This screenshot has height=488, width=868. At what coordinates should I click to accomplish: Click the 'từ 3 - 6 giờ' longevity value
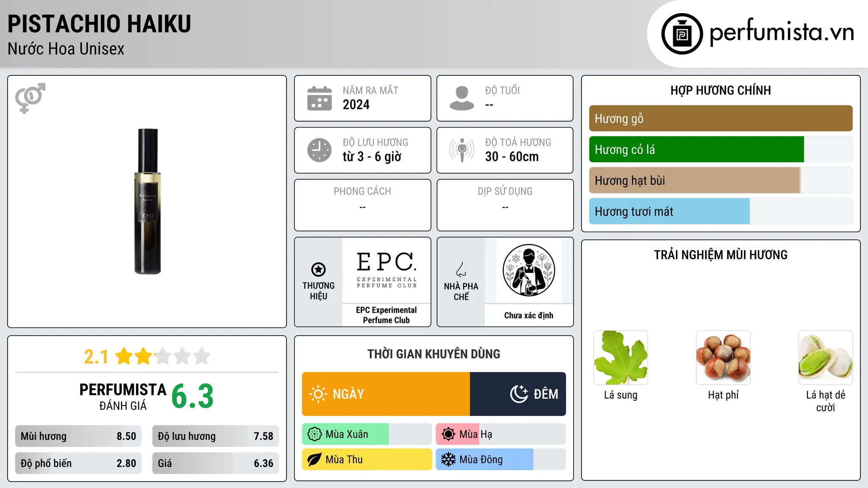[x=372, y=157]
